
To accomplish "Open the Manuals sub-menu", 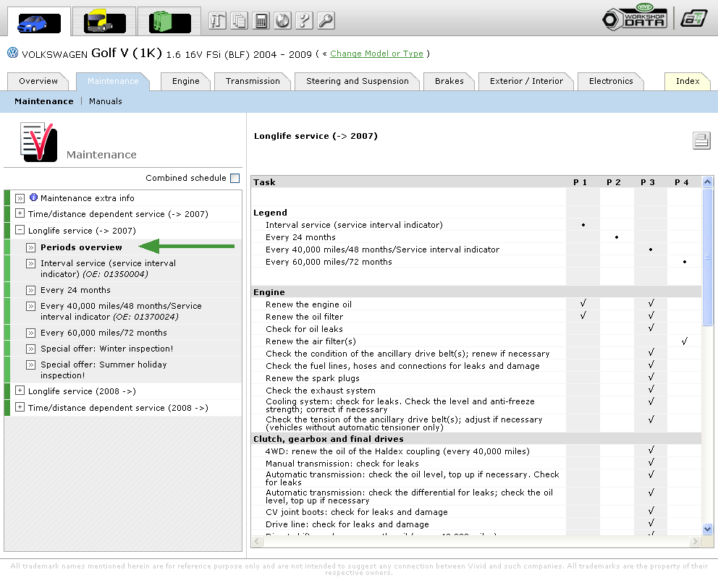I will (106, 101).
